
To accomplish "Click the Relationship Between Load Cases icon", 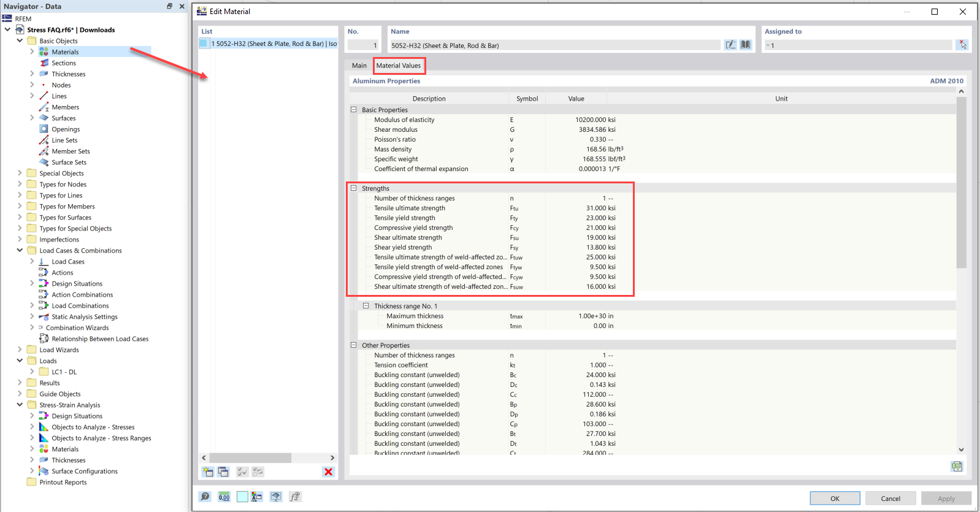I will pos(44,339).
